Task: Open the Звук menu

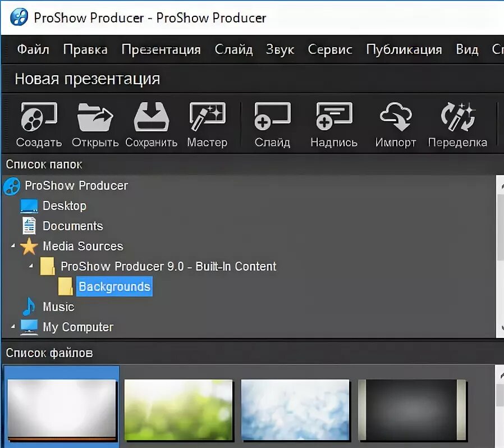Action: [x=280, y=49]
